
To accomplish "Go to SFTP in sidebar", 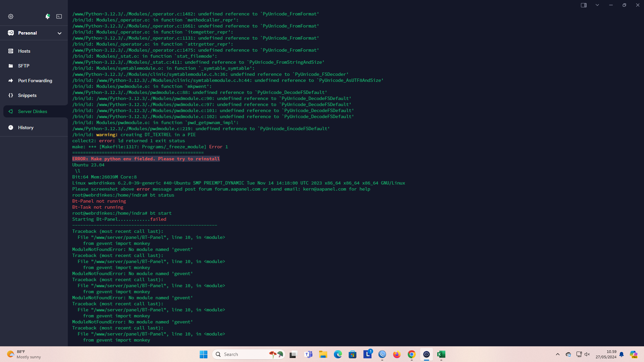I will (x=23, y=66).
